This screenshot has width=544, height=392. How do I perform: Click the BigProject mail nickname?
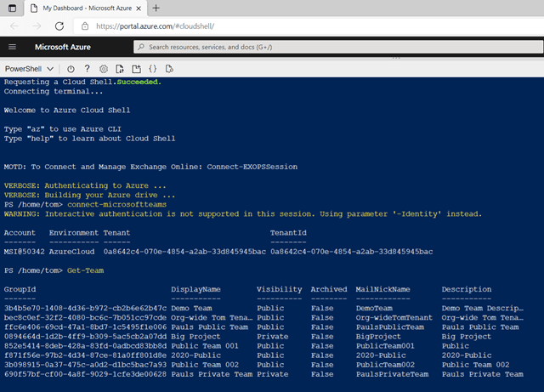[x=378, y=337]
